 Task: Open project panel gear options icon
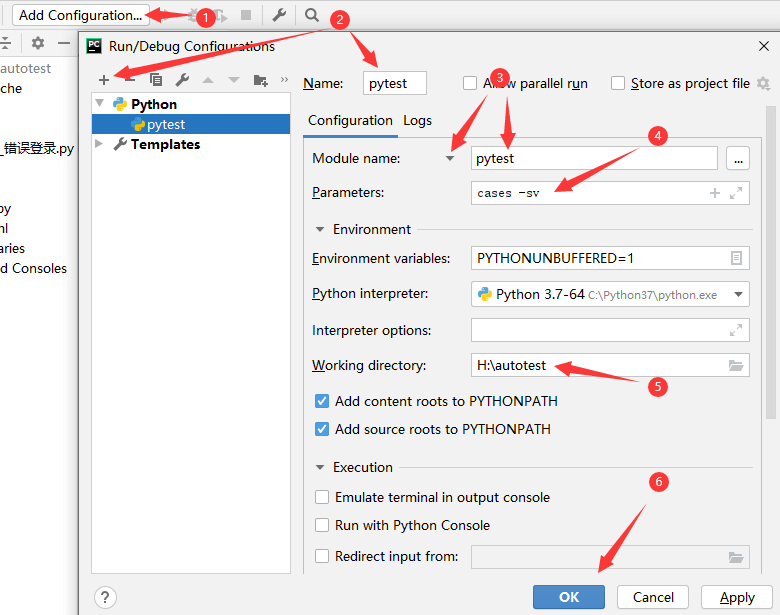(38, 43)
